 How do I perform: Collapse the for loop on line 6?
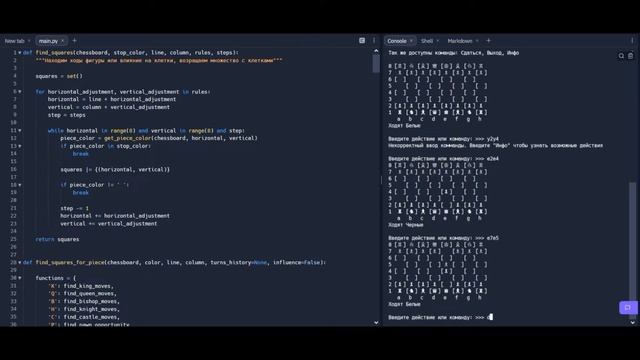click(20, 92)
